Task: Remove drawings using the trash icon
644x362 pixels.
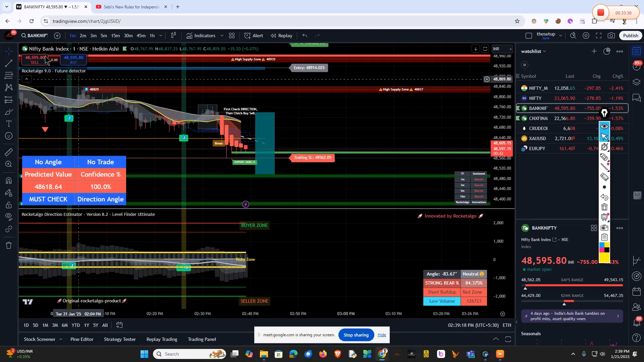Action: coord(9,245)
